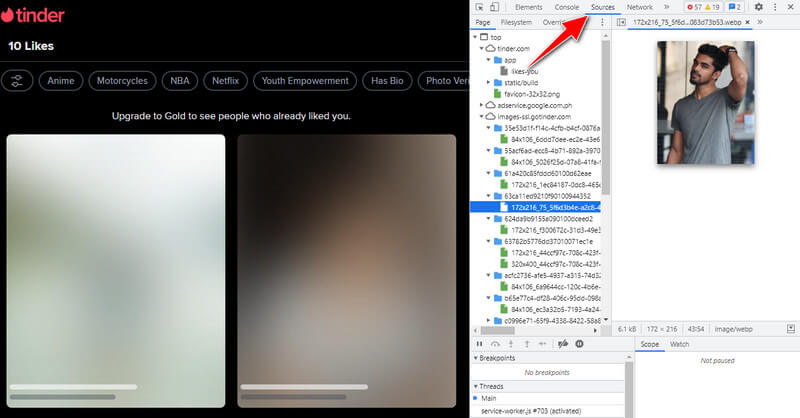
Task: Open DevTools settings gear
Action: (758, 7)
